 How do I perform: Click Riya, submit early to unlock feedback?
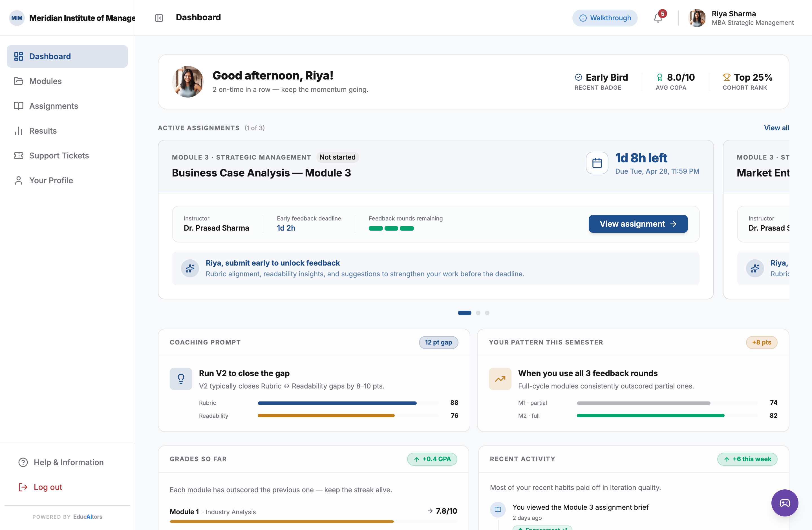(x=273, y=263)
